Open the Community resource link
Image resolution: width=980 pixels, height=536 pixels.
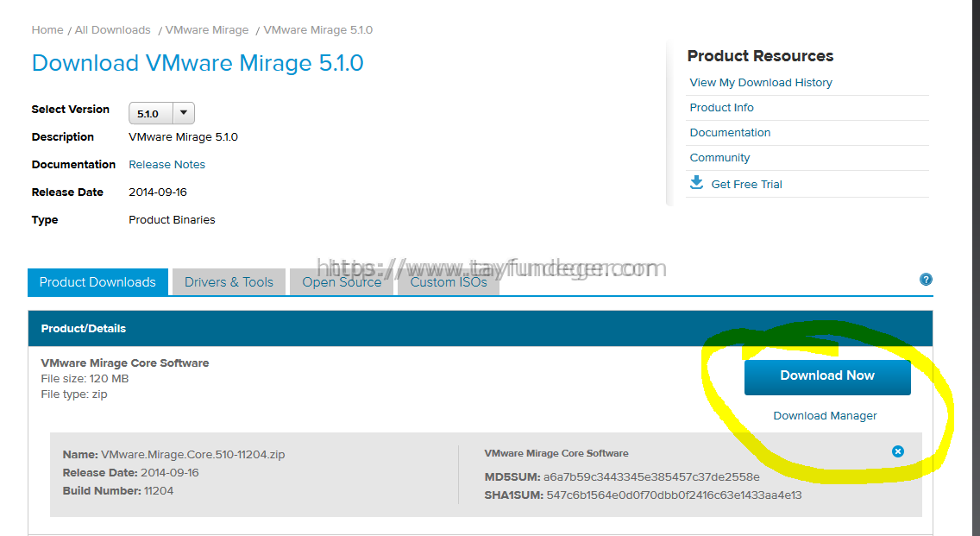(x=719, y=158)
